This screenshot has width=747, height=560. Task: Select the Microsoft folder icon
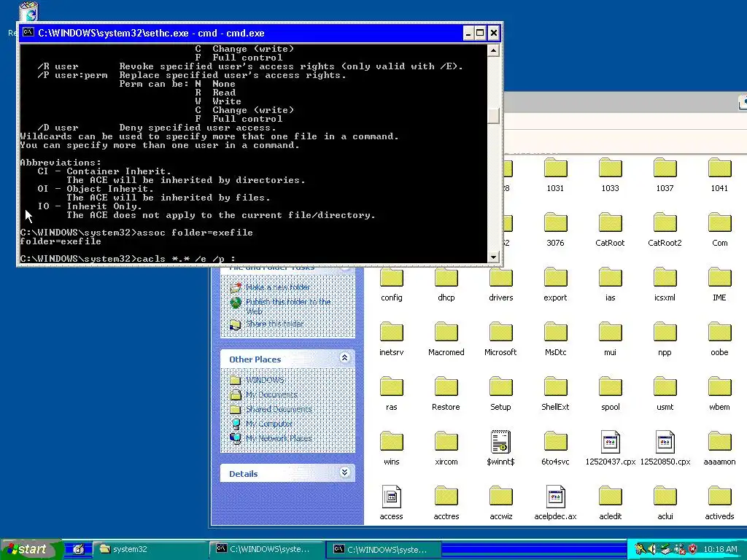(x=501, y=332)
